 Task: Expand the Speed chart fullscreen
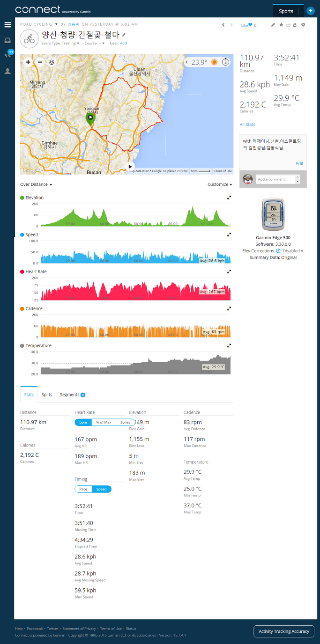click(229, 234)
